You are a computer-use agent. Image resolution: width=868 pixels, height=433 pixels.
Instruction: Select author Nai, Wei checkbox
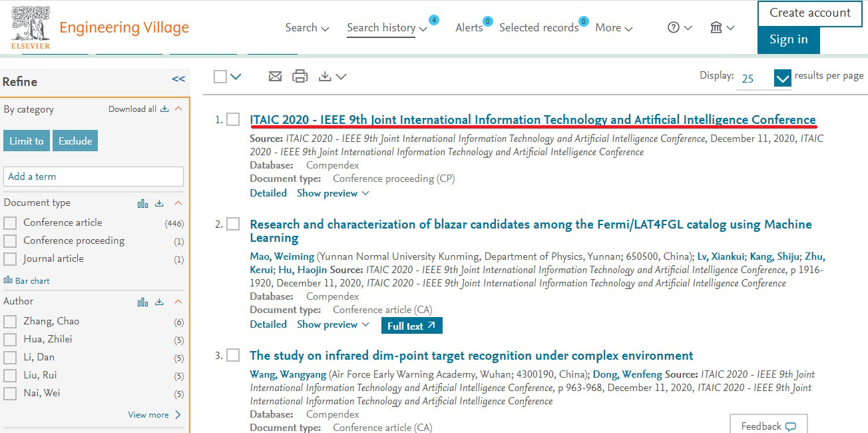pos(10,394)
